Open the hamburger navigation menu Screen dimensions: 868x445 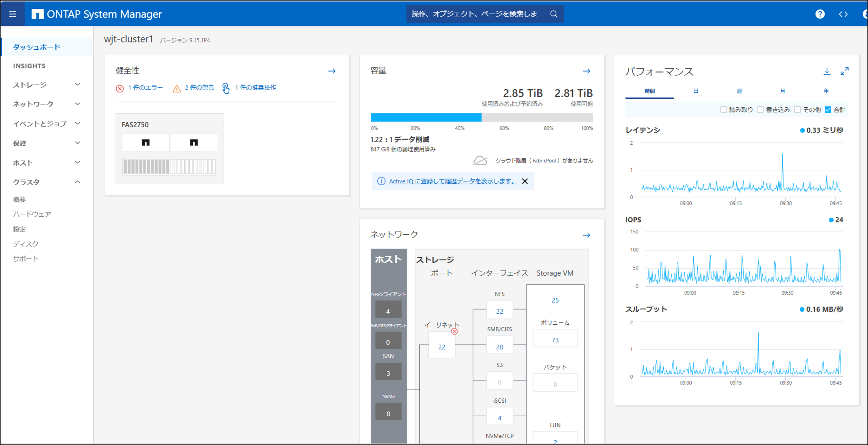[12, 14]
